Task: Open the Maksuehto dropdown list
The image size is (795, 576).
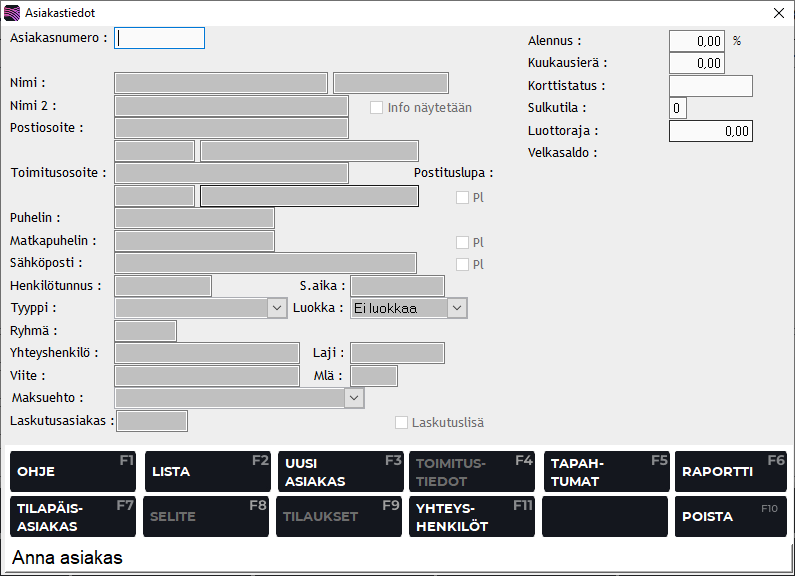Action: tap(353, 398)
